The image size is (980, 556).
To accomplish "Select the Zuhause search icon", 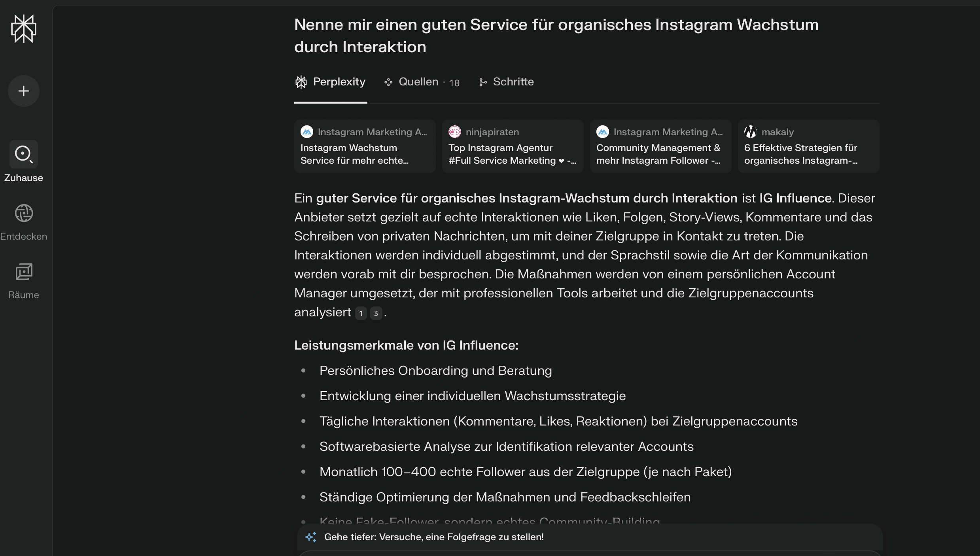I will [x=24, y=154].
